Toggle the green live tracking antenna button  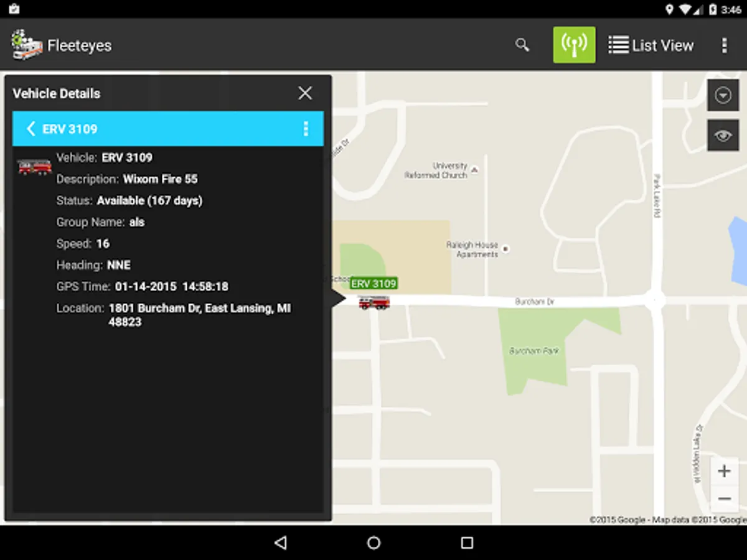point(574,45)
